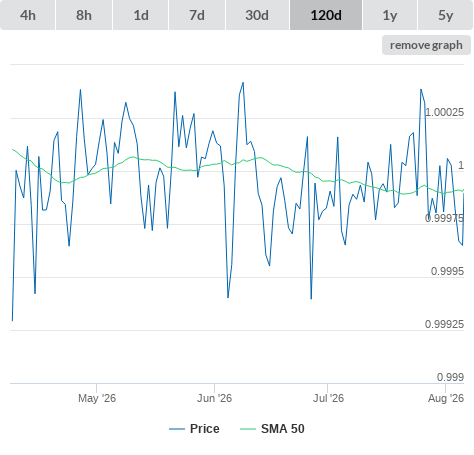Choose the 1d range tab

pos(141,15)
